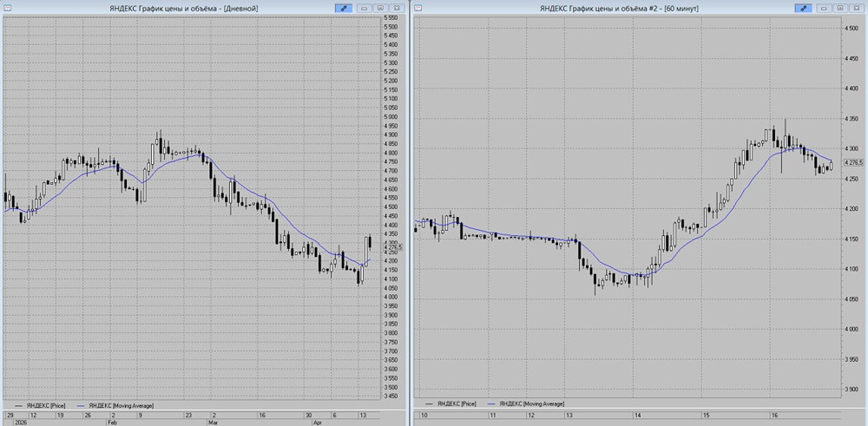Close the 60 минут chart window
This screenshot has height=426, width=868.
857,9
